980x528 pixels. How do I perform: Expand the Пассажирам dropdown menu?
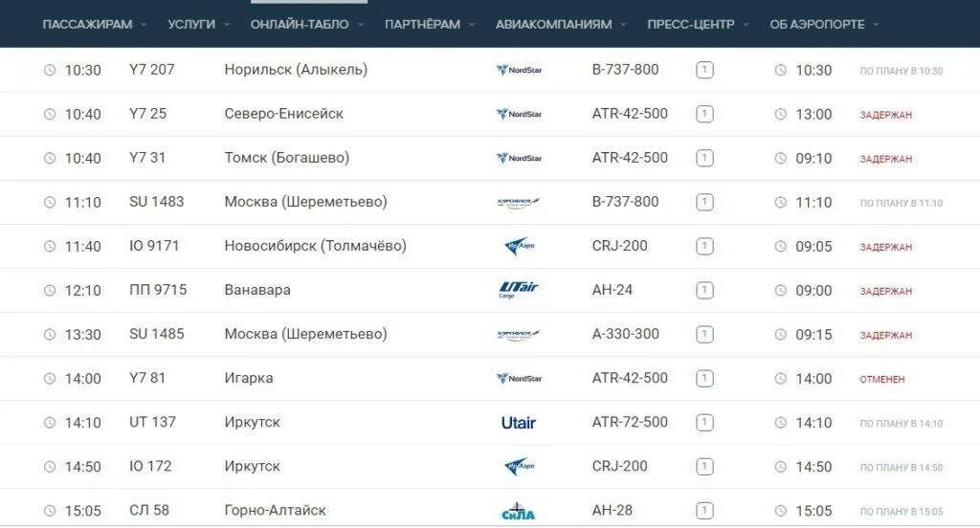(95, 24)
